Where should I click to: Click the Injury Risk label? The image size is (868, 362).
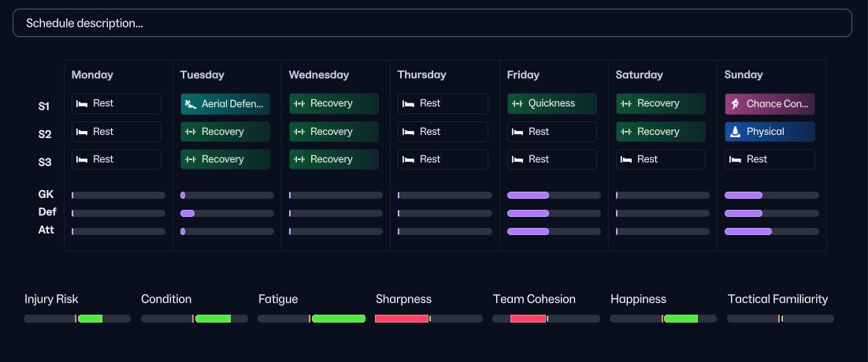coord(51,300)
